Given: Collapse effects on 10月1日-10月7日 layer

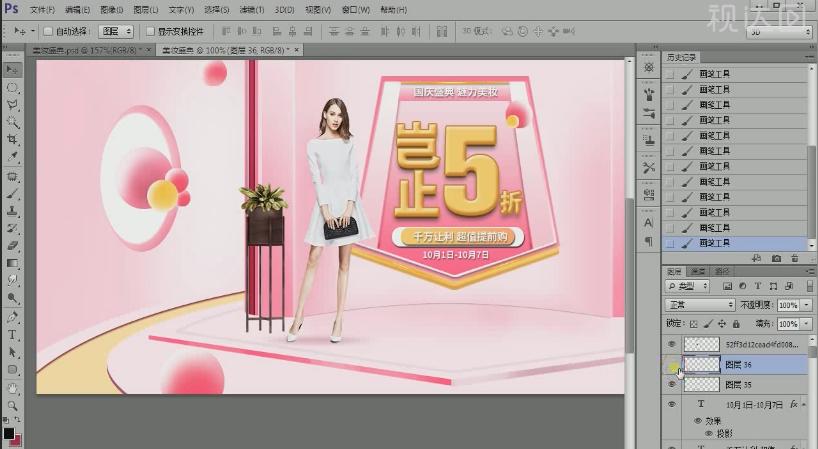Looking at the screenshot, I should tap(804, 405).
